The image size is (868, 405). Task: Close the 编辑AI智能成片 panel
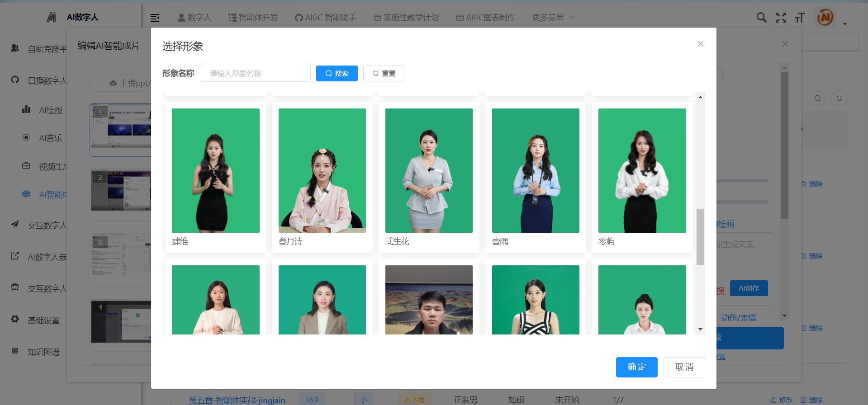click(785, 44)
